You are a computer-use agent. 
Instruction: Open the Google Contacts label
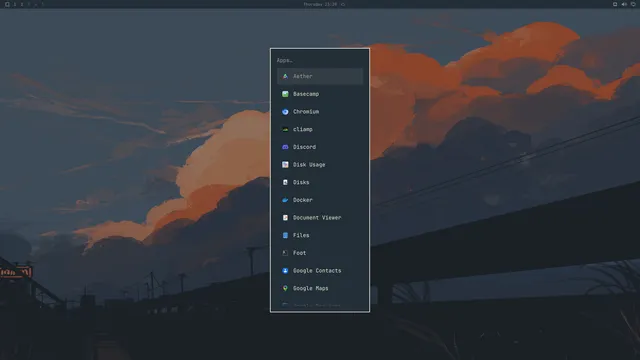click(x=317, y=271)
